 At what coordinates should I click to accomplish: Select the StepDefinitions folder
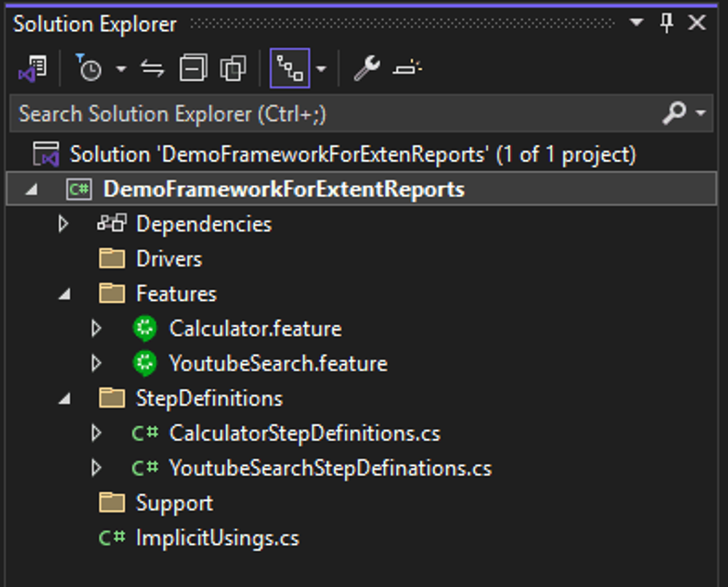pyautogui.click(x=209, y=399)
